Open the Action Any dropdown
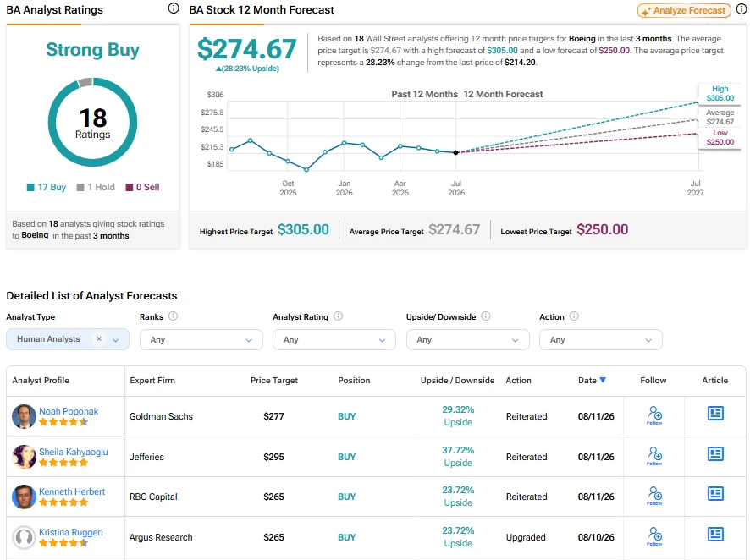 [601, 340]
